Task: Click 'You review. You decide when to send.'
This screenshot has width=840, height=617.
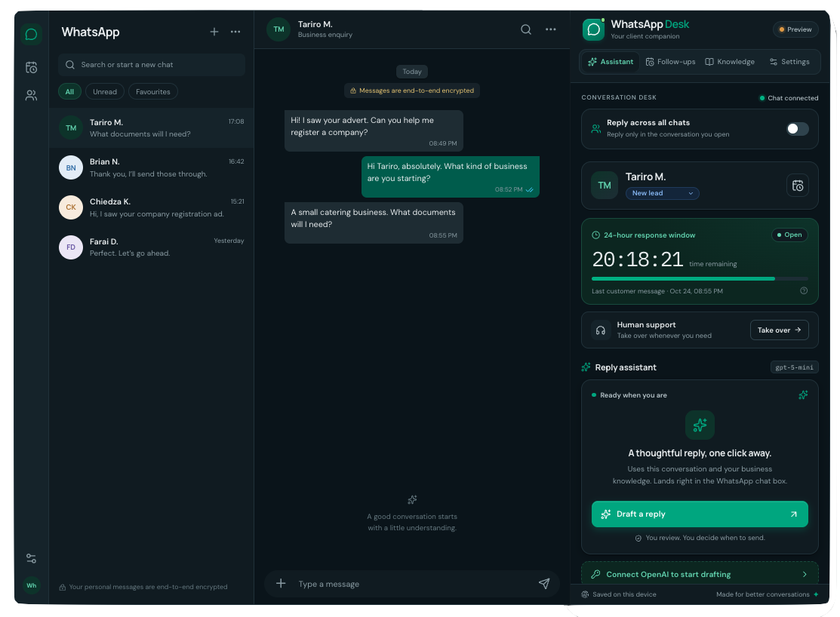Action: pos(705,537)
